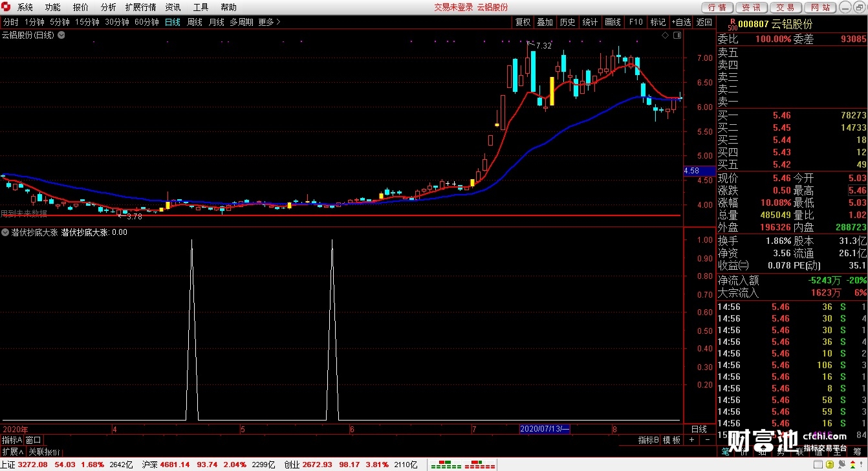Open the 资讯 menu
868x471 pixels.
173,7
